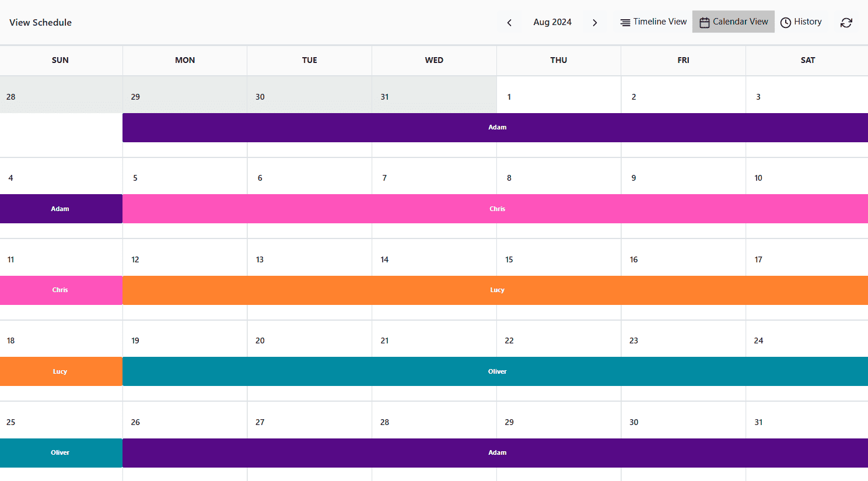The image size is (868, 481).
Task: Go to the previous month
Action: 509,23
